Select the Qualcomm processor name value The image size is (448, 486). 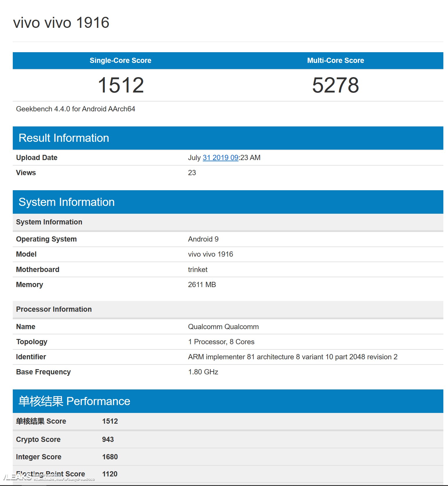tap(223, 327)
